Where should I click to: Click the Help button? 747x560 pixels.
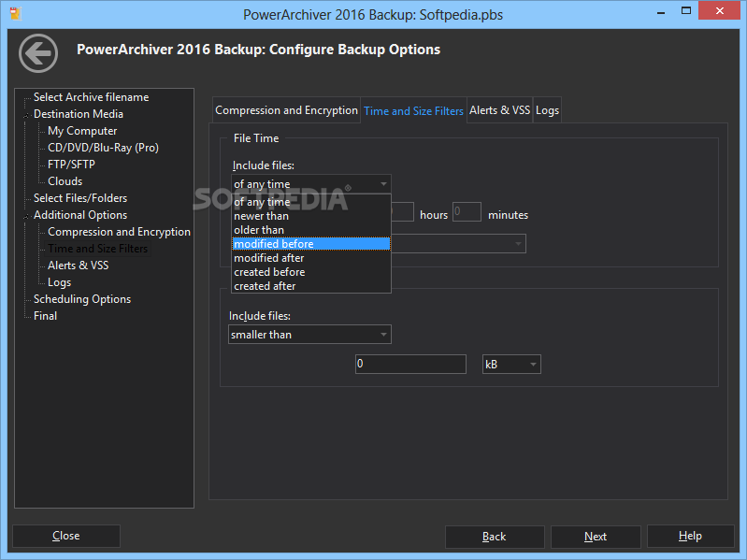point(690,537)
